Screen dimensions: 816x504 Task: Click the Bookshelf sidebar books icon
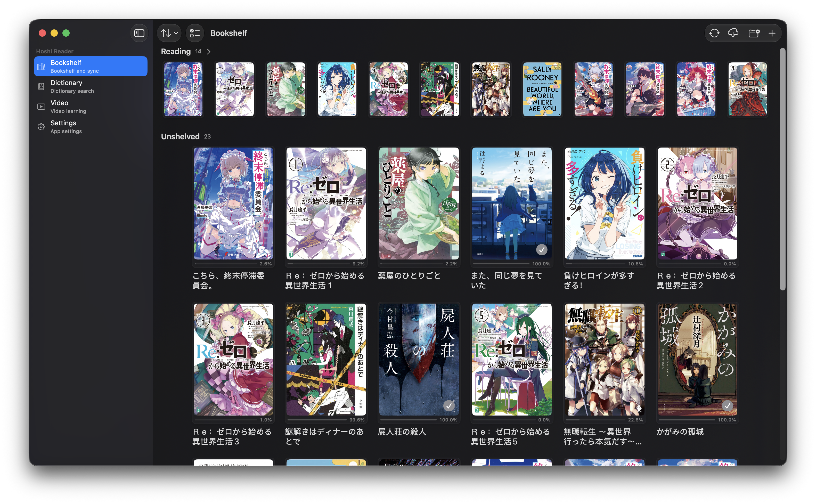[41, 67]
